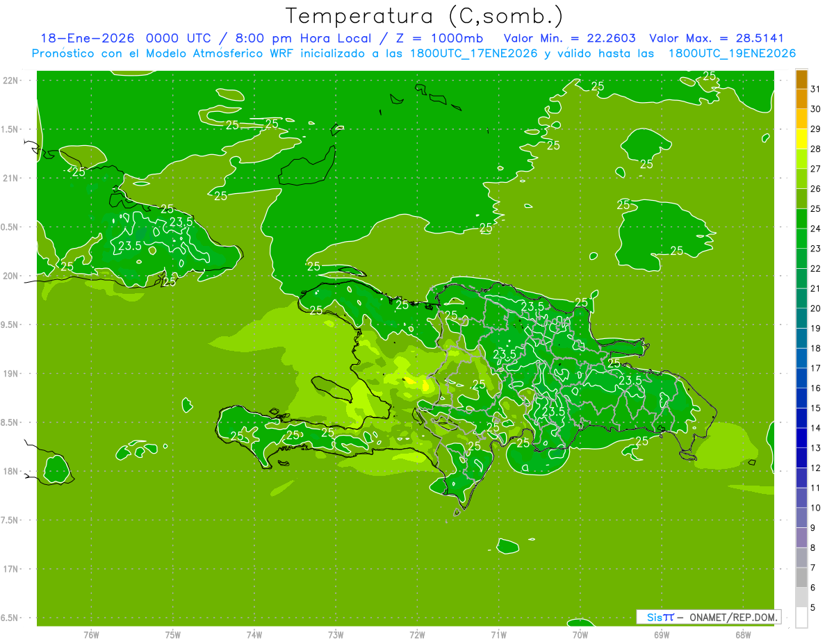Pick the gray legend swatch between 6 and 7

[802, 578]
